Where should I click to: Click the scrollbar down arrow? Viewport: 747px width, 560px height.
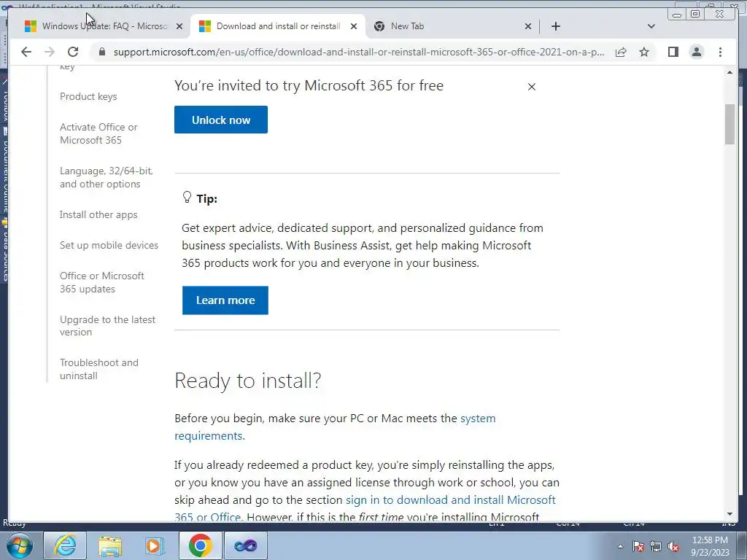pos(729,514)
